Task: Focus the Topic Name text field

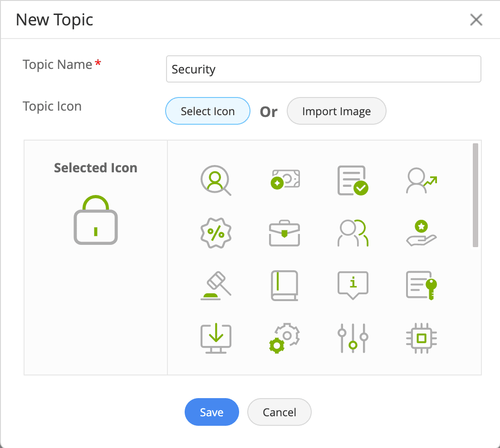Action: coord(324,69)
